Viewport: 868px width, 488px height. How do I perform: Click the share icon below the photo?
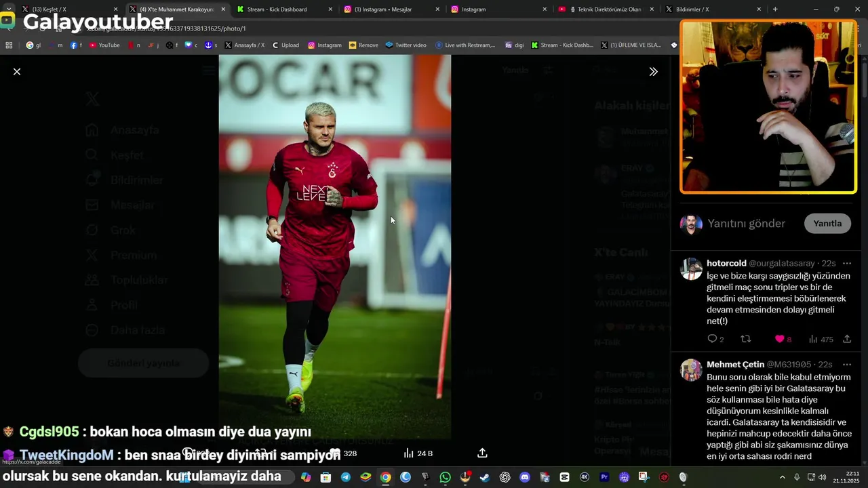pos(482,453)
